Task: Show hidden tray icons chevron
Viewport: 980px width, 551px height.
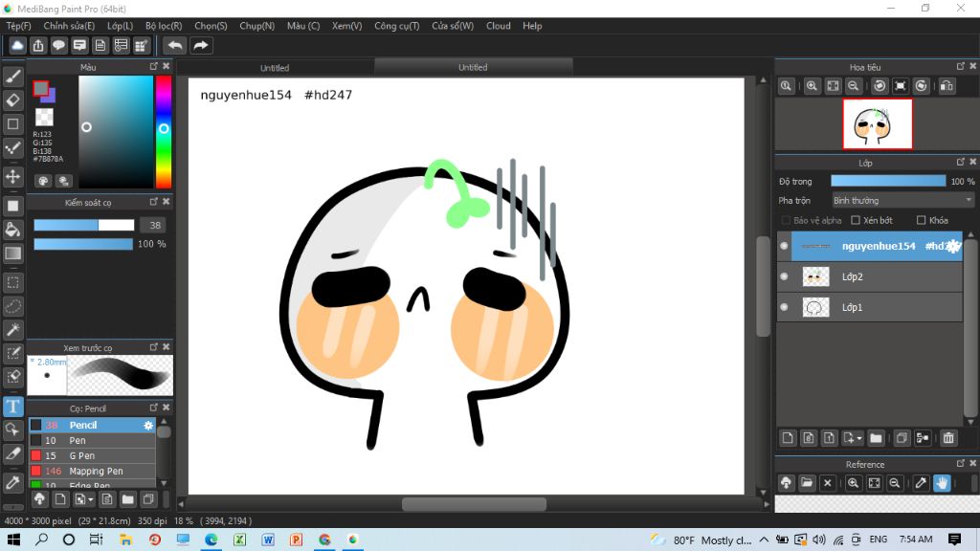Action: 764,540
